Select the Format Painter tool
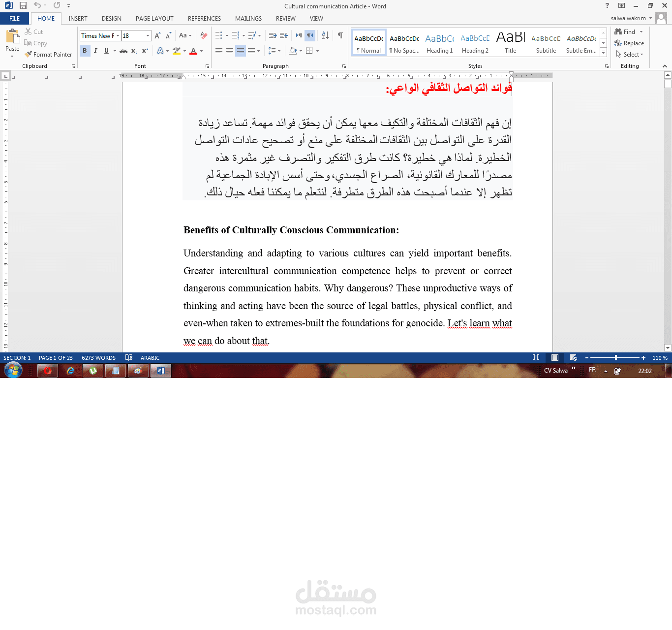The image size is (672, 630). click(x=48, y=55)
